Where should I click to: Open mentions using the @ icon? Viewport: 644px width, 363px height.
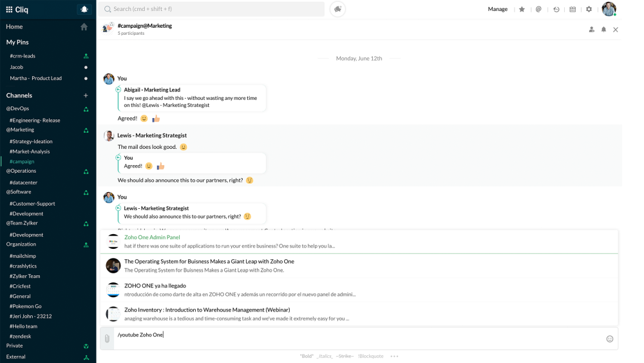(538, 10)
